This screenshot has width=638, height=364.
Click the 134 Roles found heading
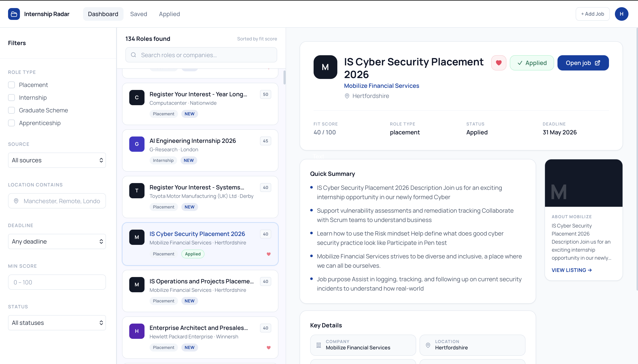pyautogui.click(x=148, y=39)
